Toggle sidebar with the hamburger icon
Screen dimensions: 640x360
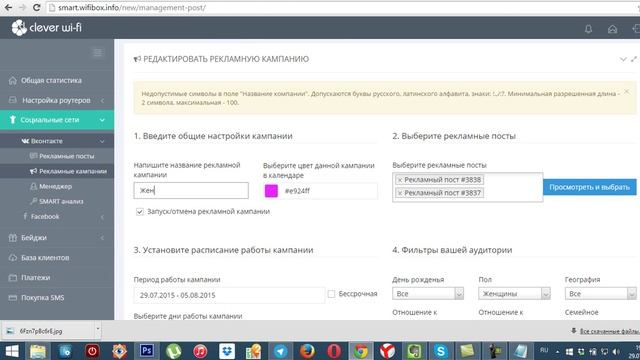point(98,53)
